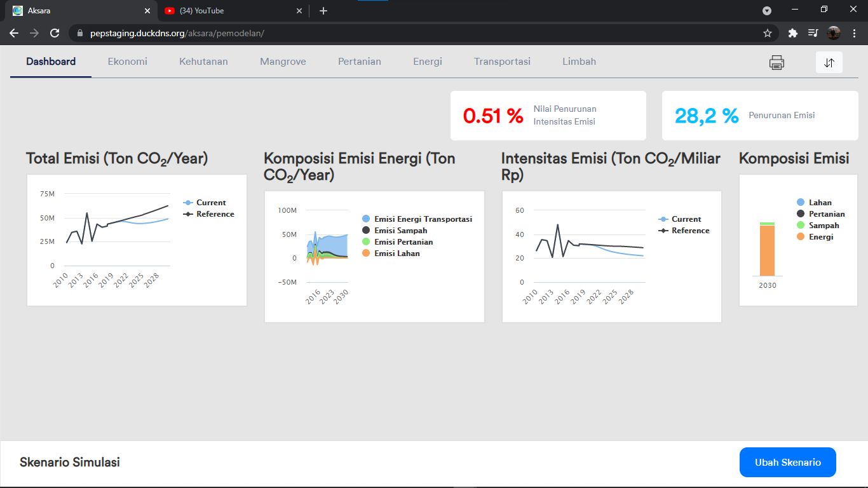Open the Transportasi tab

(x=502, y=62)
